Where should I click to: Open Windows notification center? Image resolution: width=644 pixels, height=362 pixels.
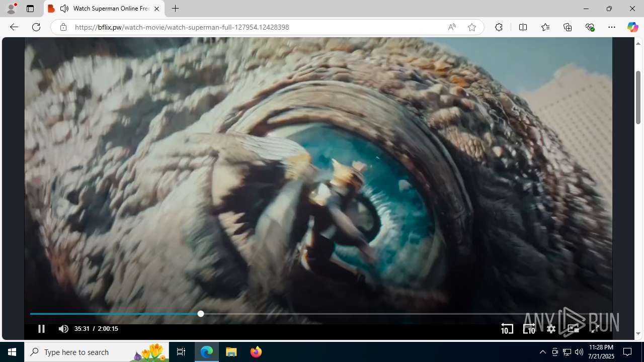(x=627, y=352)
